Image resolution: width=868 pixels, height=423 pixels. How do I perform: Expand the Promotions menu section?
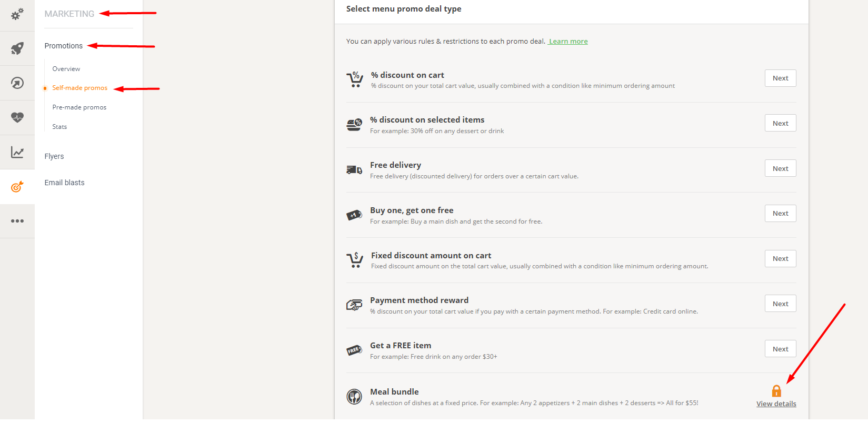(64, 46)
